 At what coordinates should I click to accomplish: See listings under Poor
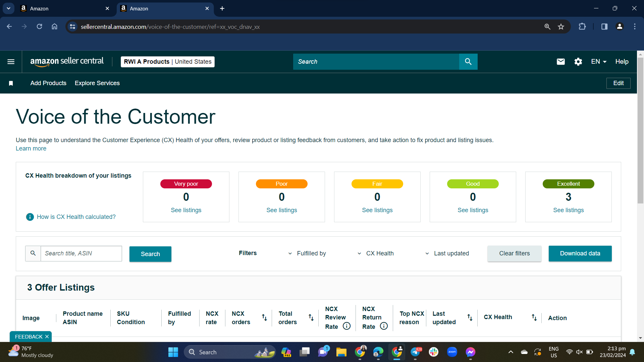tap(282, 210)
